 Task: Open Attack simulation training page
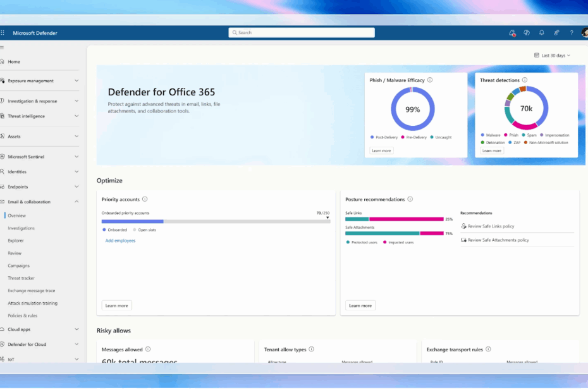point(32,303)
